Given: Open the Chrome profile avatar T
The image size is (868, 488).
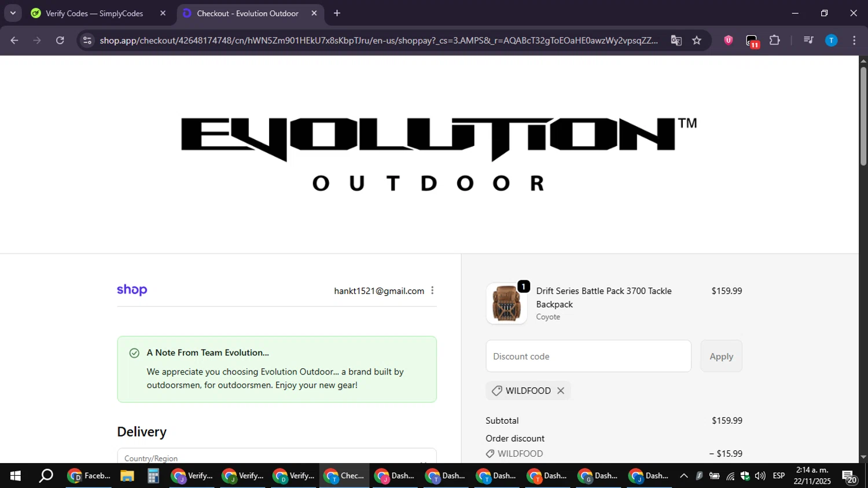Looking at the screenshot, I should click(832, 41).
